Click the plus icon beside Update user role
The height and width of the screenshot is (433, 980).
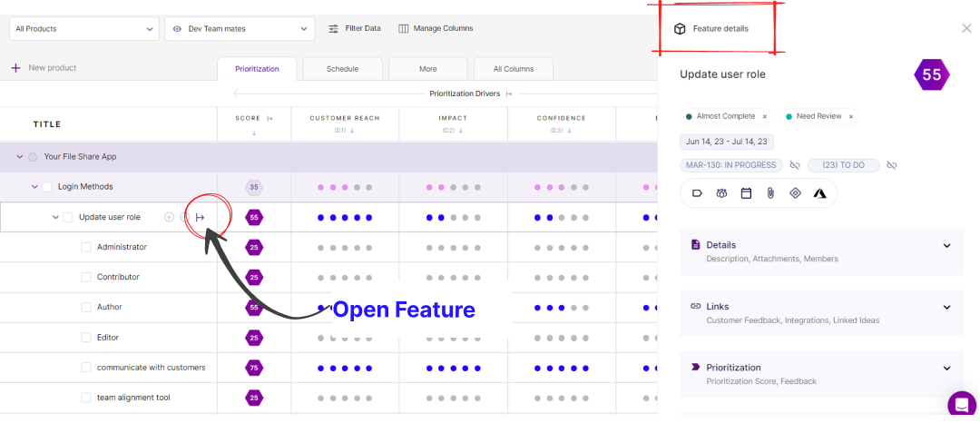pyautogui.click(x=169, y=217)
